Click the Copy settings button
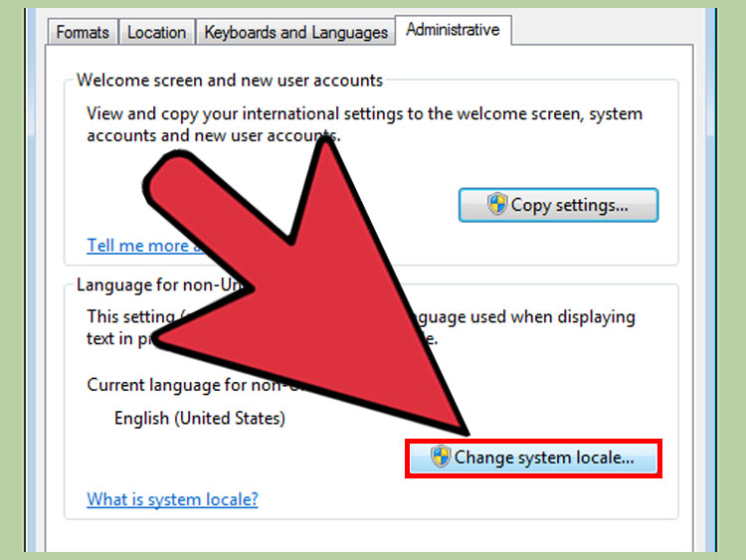 tap(559, 205)
